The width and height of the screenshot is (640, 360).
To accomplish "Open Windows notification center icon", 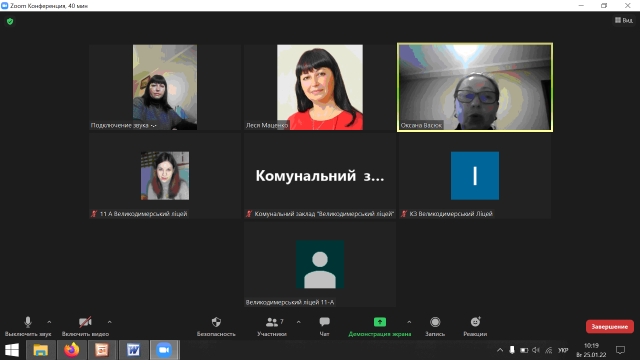I will pos(621,350).
